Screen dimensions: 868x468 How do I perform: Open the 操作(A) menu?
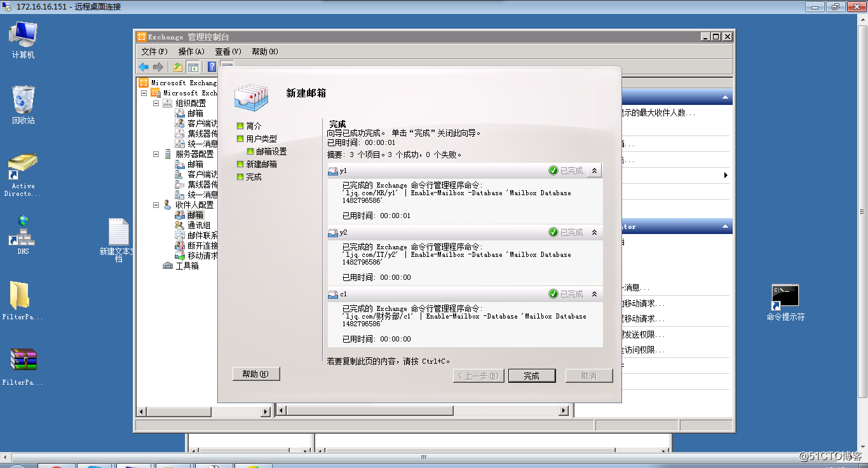(191, 52)
